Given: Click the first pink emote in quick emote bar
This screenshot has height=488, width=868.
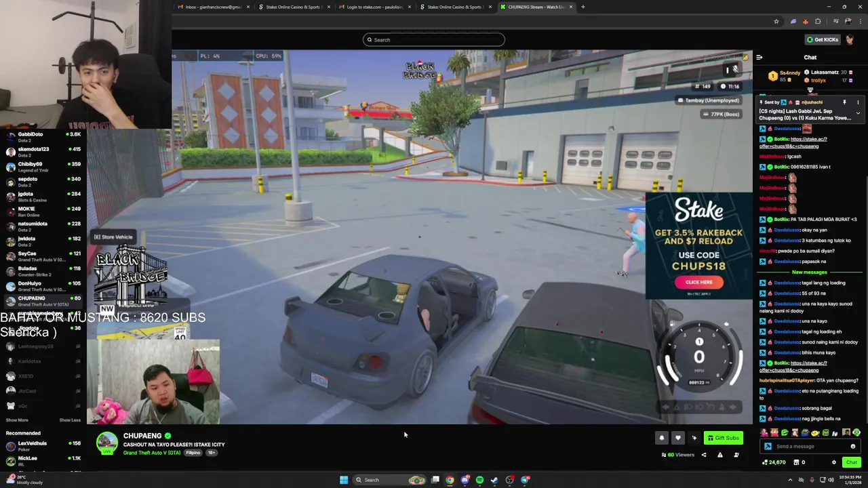Looking at the screenshot, I should point(764,432).
